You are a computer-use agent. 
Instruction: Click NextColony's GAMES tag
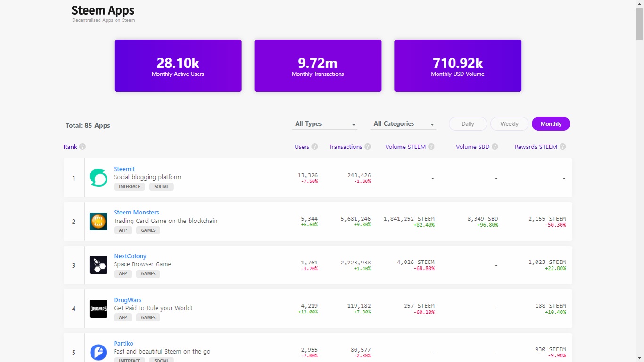[148, 274]
